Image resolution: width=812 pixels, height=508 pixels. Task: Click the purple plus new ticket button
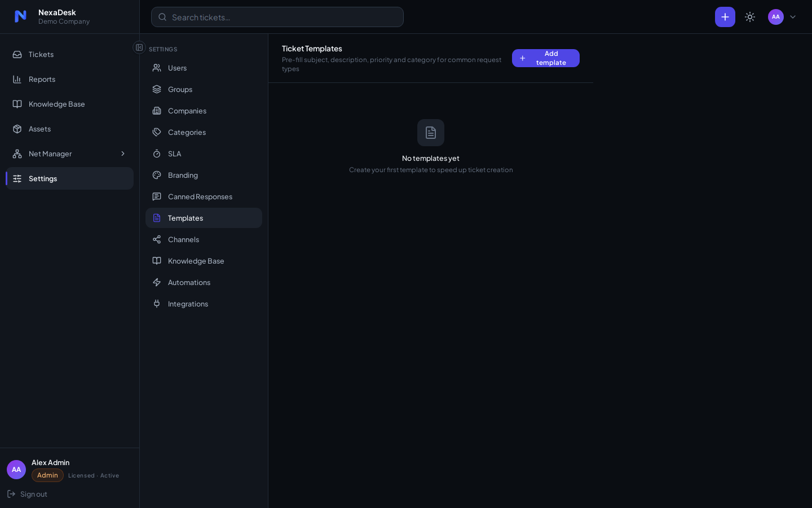click(725, 17)
